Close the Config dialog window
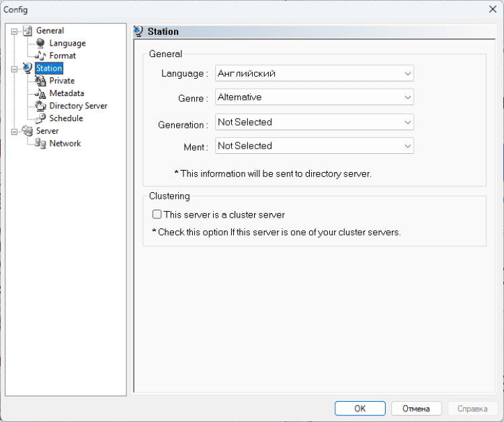 tap(491, 9)
